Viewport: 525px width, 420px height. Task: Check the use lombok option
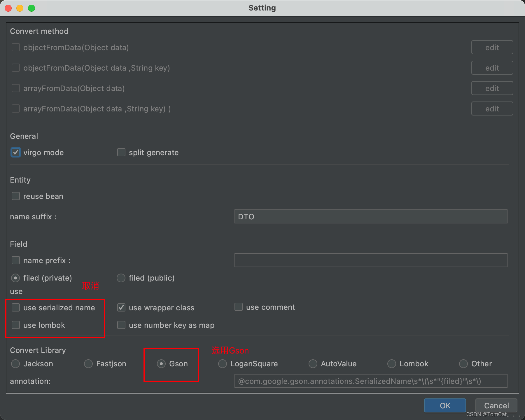[16, 325]
